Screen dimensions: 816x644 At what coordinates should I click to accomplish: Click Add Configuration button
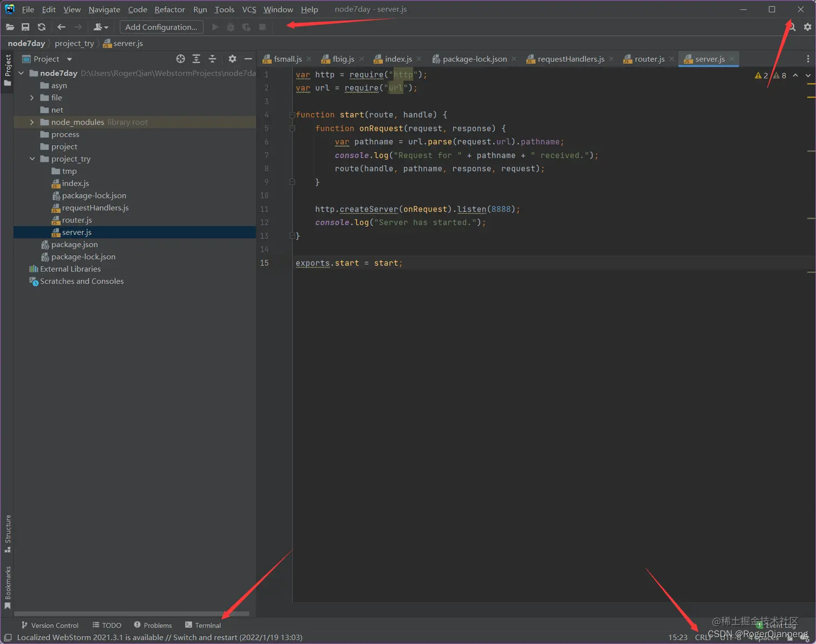161,27
